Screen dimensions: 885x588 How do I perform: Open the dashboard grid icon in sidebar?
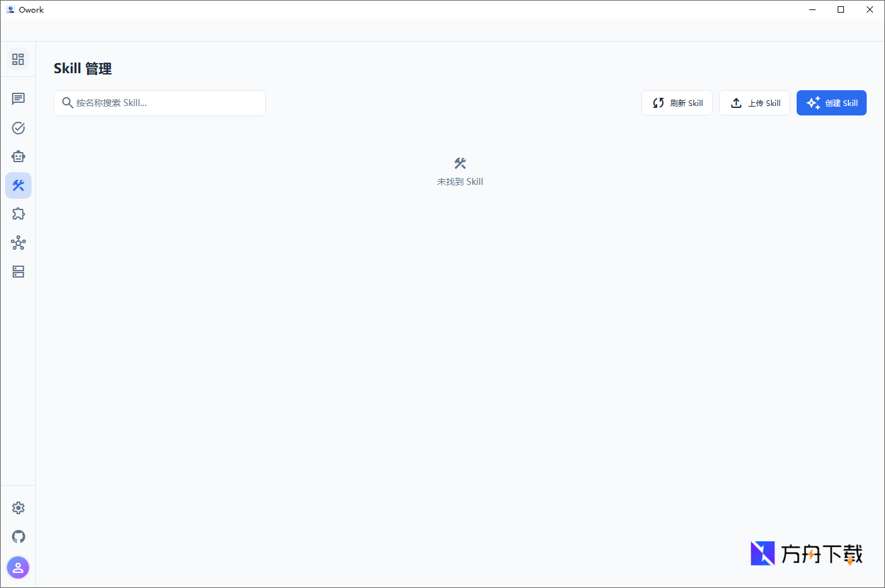[18, 59]
